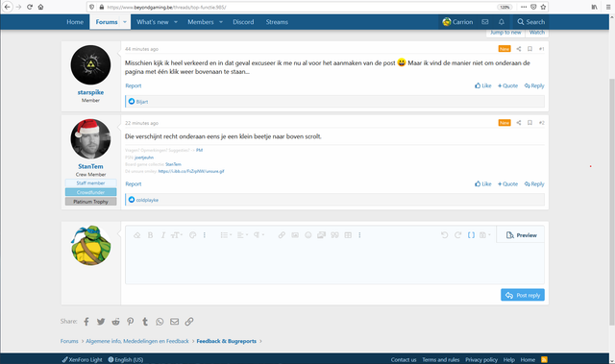Image resolution: width=615 pixels, height=364 pixels.
Task: Open the alerts bell icon
Action: coord(502,22)
